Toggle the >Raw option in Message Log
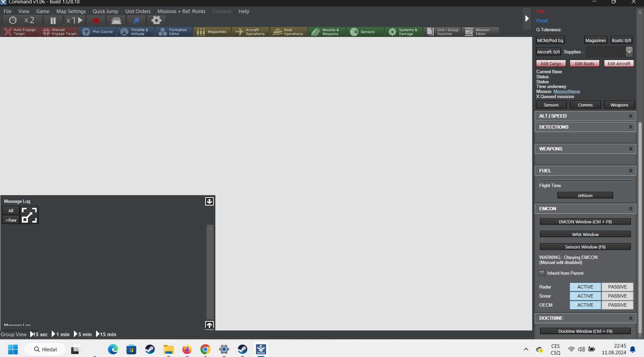This screenshot has height=357, width=644. 11,220
